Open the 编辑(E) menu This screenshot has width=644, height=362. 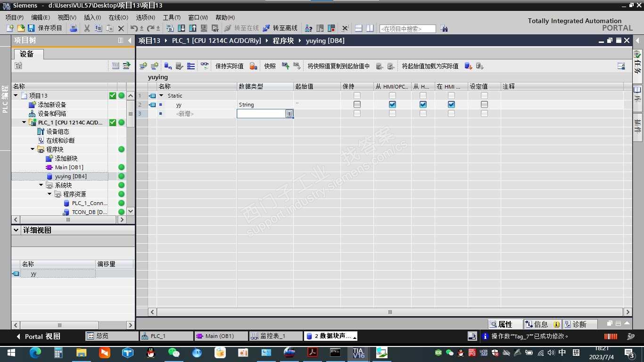click(x=41, y=17)
